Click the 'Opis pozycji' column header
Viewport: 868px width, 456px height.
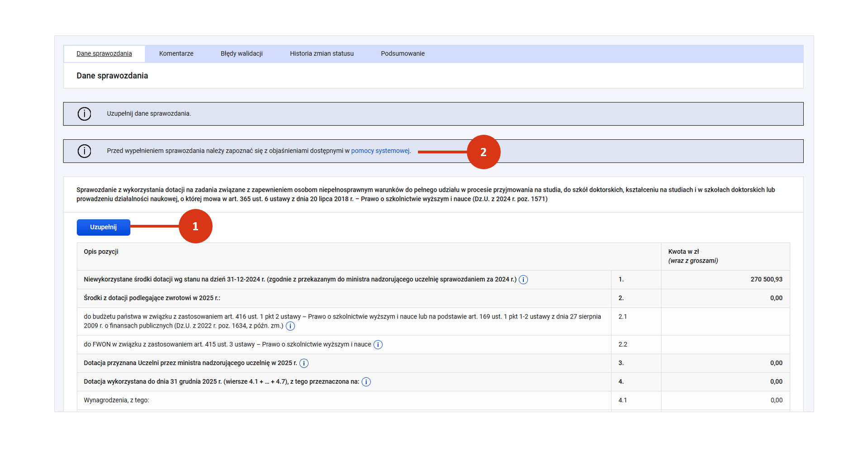(101, 252)
